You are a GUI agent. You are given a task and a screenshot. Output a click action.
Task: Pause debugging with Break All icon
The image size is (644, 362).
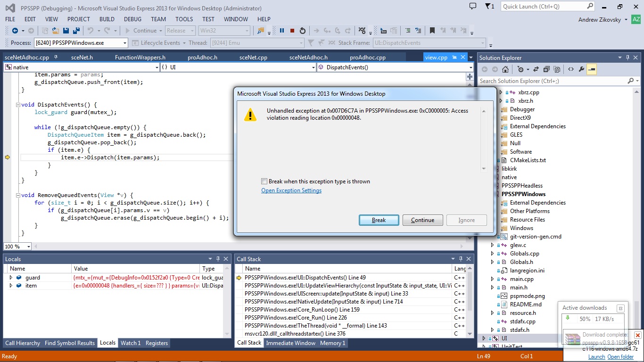pos(282,31)
